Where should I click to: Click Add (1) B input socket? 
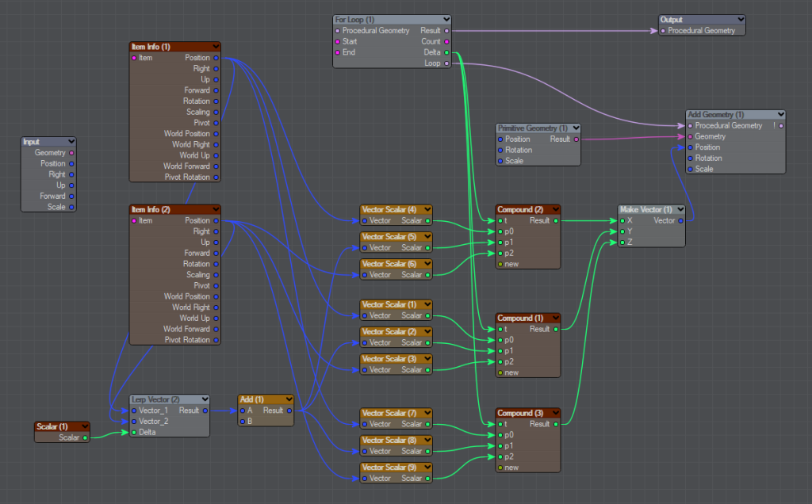tap(243, 422)
